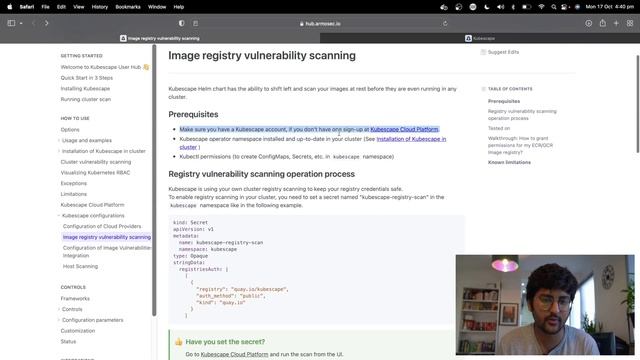Open Configuration of Cloud Providers

point(102,226)
